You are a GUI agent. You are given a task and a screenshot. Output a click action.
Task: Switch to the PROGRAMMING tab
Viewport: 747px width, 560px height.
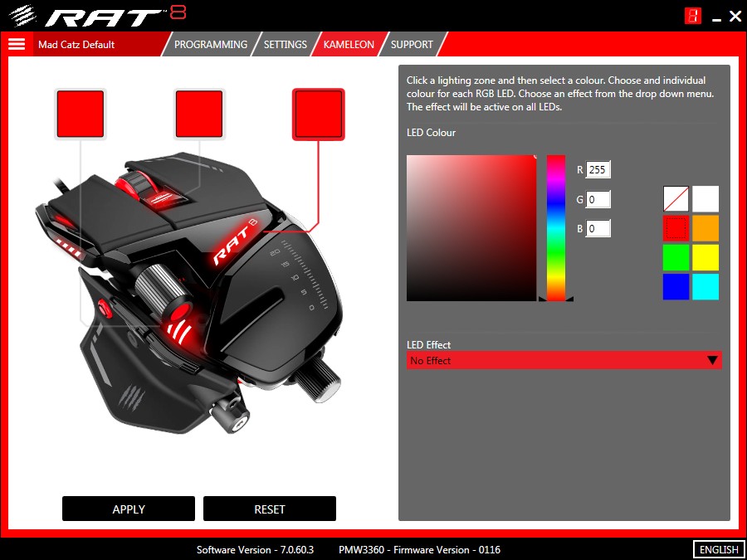tap(210, 44)
